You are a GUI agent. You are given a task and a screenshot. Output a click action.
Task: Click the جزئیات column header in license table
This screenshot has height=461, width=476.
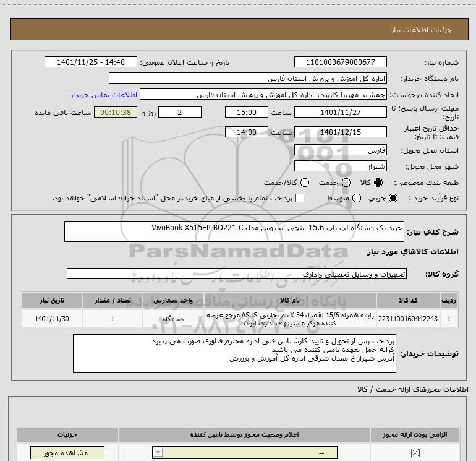67,434
